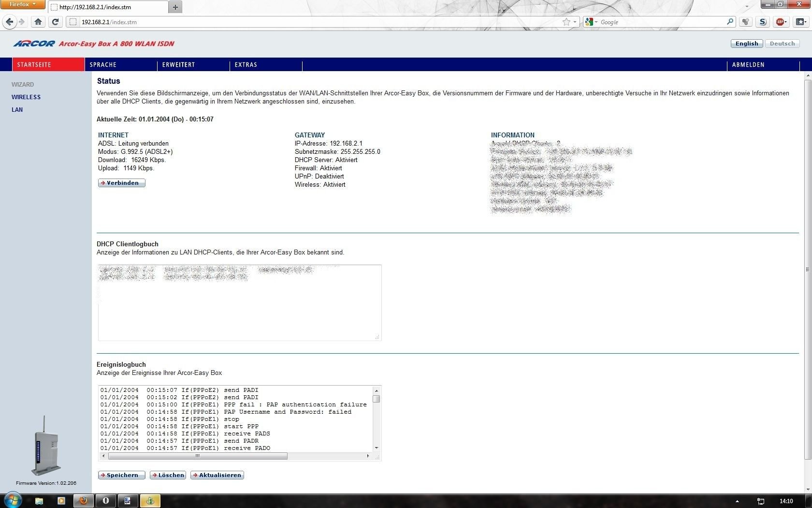
Task: Reload the page with the refresh icon
Action: (x=56, y=22)
